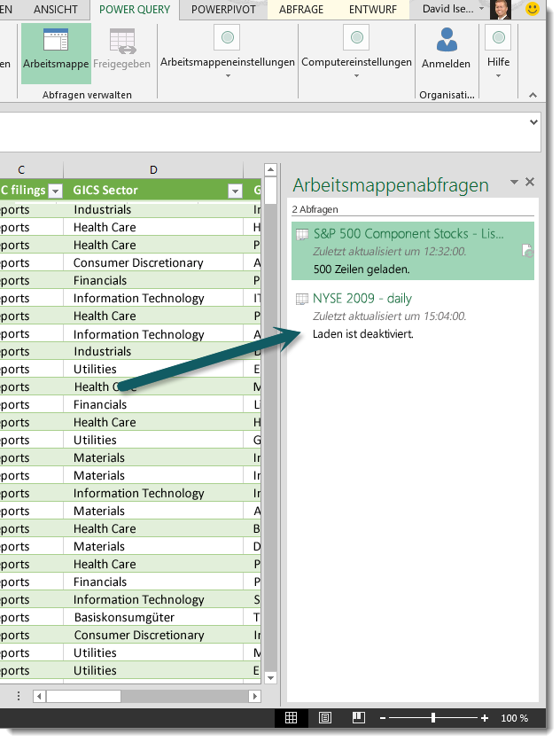Click the NYSE 2009 query table icon

click(x=302, y=299)
